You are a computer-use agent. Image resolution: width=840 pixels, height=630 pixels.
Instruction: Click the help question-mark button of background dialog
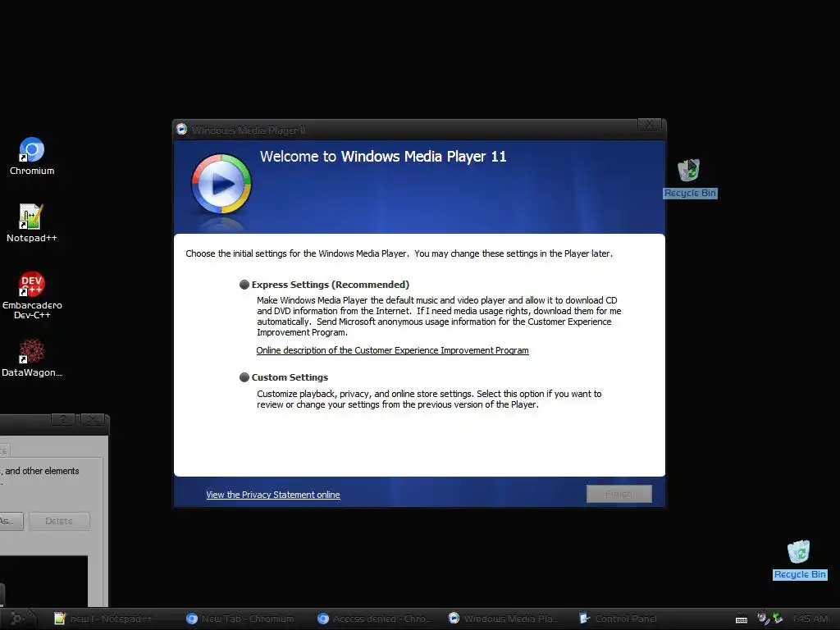[x=63, y=419]
